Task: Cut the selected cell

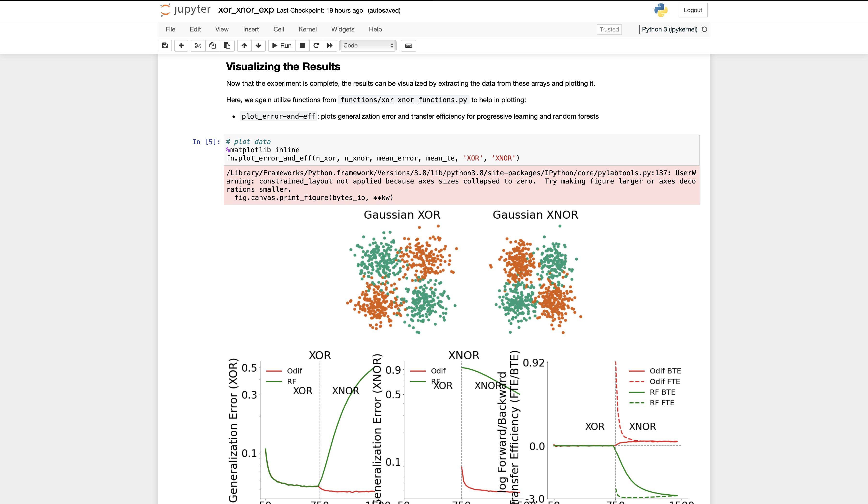Action: (x=198, y=46)
